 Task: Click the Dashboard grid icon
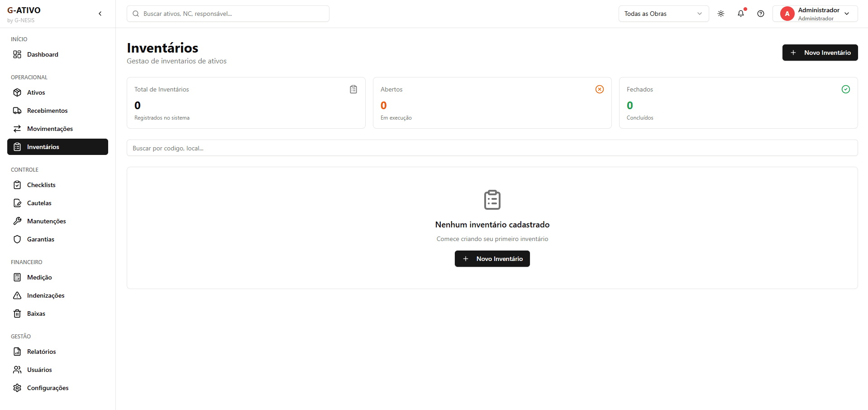point(17,54)
